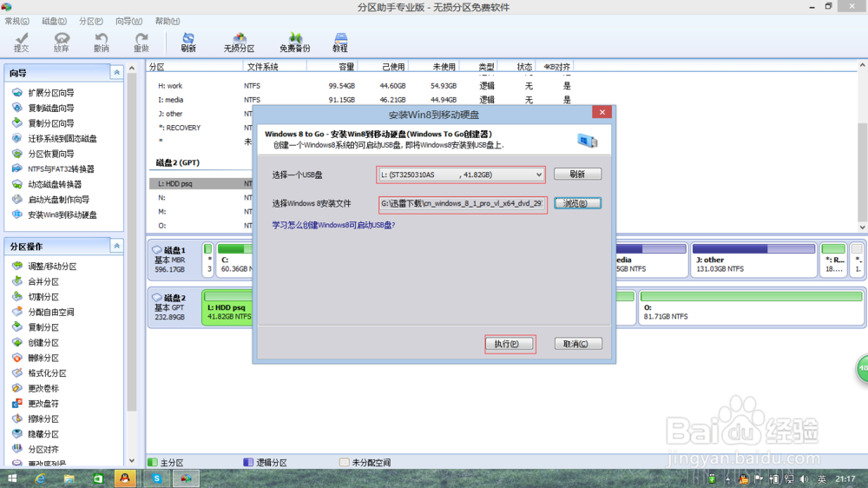Open the QQ penguin taskbar icon
Screen dimensions: 868x488
pyautogui.click(x=125, y=478)
